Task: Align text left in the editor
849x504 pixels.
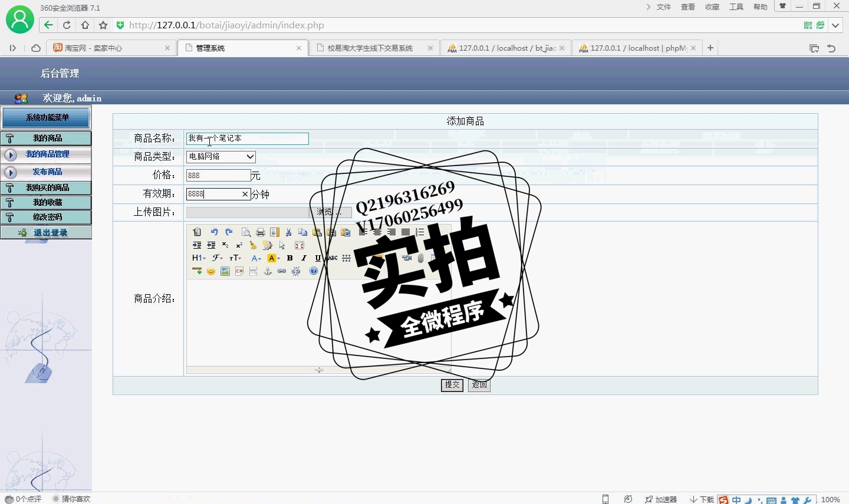Action: [x=363, y=232]
